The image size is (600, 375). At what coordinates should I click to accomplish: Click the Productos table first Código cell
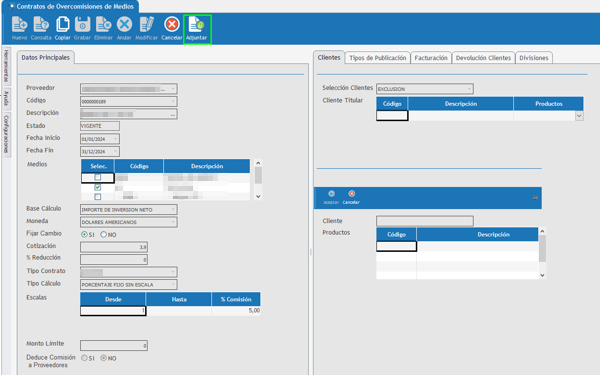pyautogui.click(x=396, y=246)
